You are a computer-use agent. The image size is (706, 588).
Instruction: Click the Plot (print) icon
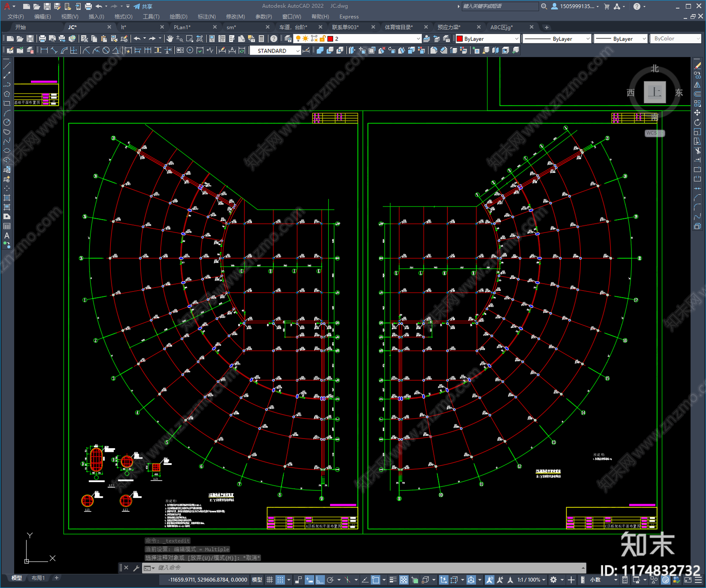point(42,39)
